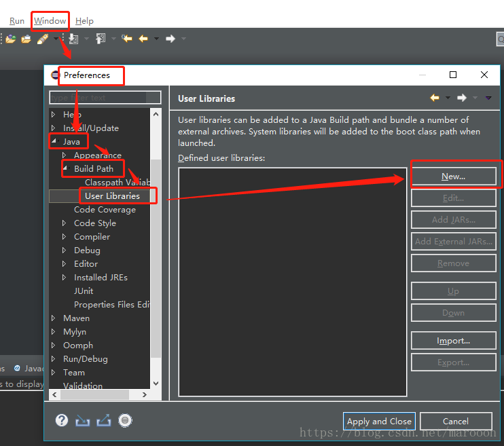Click the type filter text field
The image size is (504, 446).
(x=105, y=97)
